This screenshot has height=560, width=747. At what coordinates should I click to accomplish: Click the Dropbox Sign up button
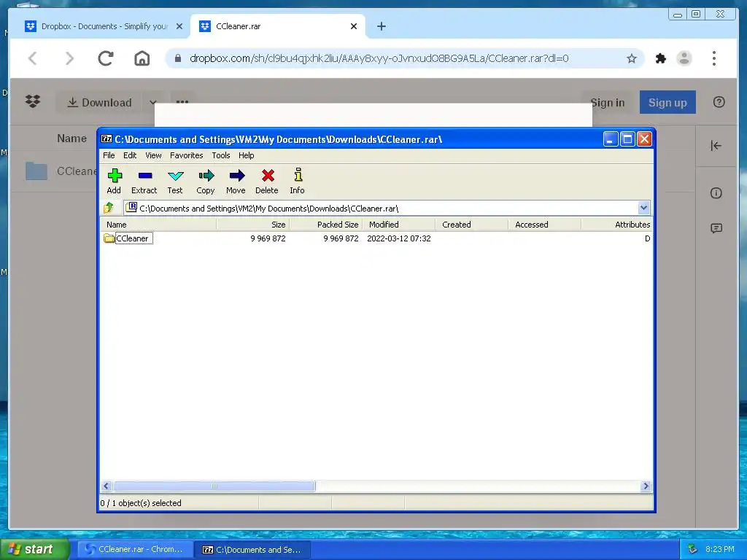coord(667,102)
